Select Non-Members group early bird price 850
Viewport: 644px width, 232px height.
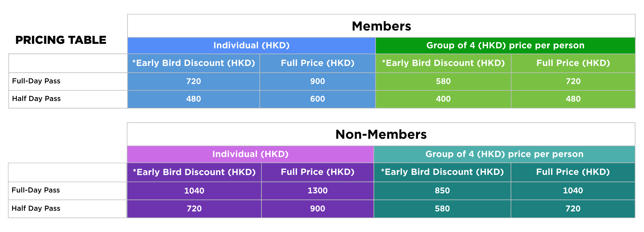pos(442,191)
